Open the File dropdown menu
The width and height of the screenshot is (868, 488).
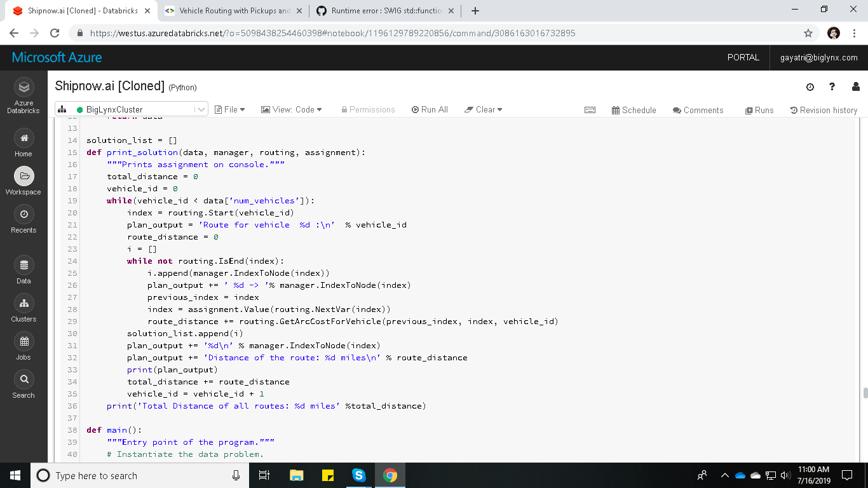(x=229, y=109)
